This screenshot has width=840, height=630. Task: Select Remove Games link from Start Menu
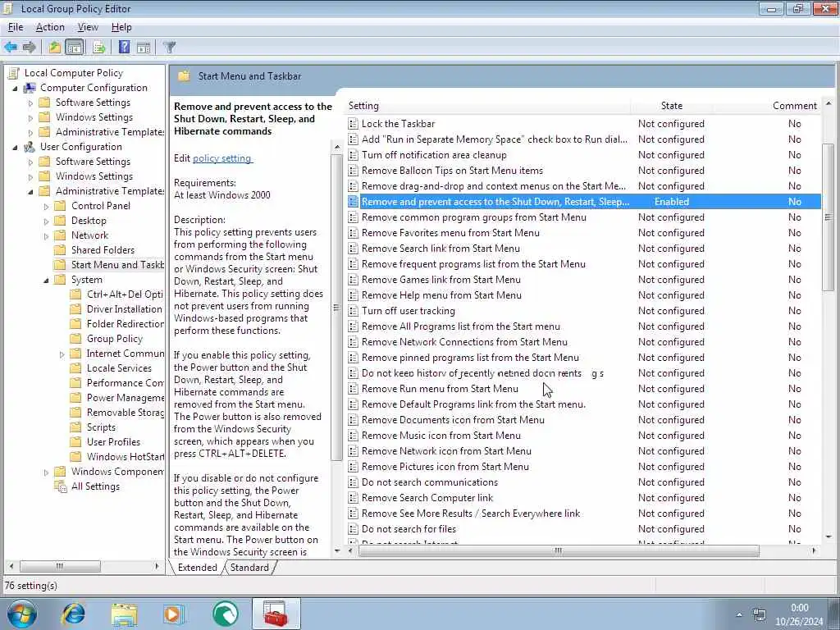click(x=441, y=280)
